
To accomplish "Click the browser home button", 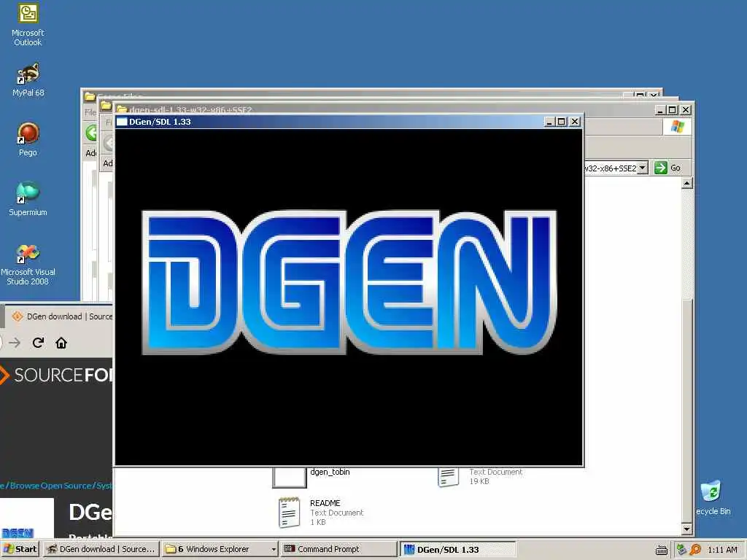I will 61,343.
